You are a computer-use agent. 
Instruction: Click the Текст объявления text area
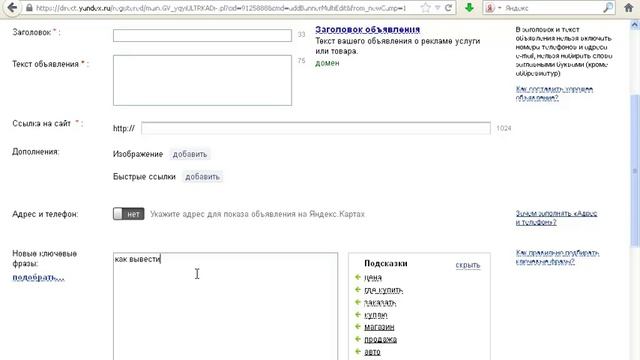tap(202, 80)
